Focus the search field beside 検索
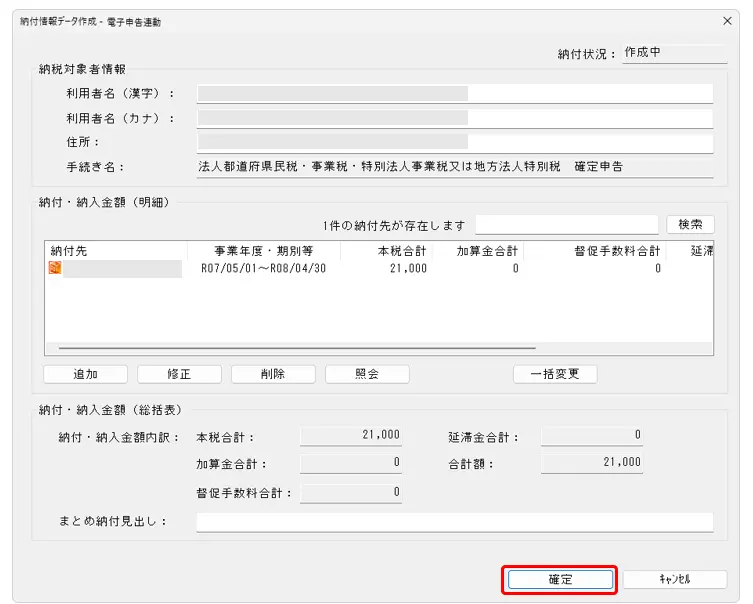 566,225
